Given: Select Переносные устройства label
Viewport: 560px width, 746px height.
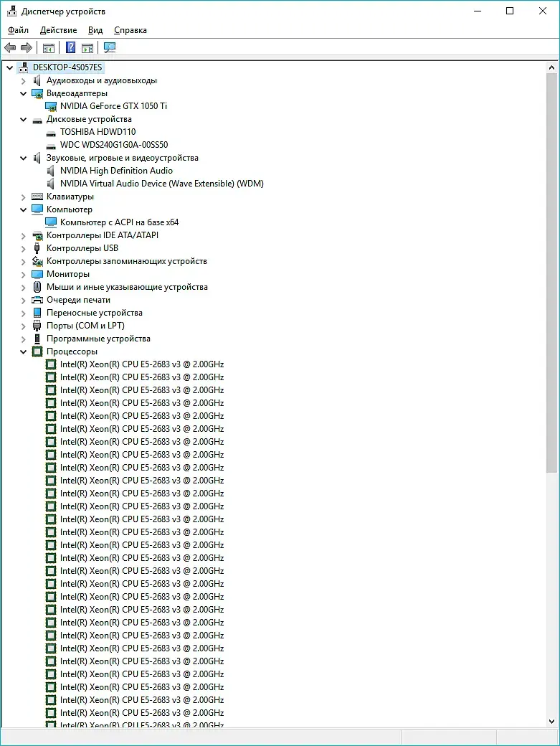Looking at the screenshot, I should point(95,313).
